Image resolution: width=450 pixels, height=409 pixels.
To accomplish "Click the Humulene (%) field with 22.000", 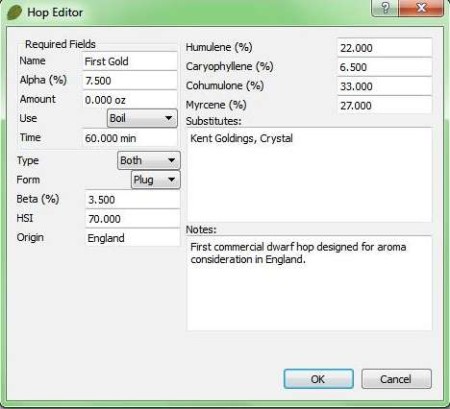I will pyautogui.click(x=384, y=48).
